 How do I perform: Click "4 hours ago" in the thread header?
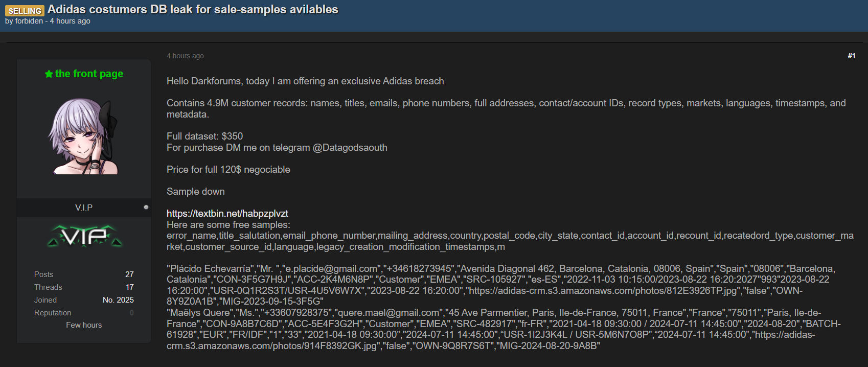click(70, 21)
